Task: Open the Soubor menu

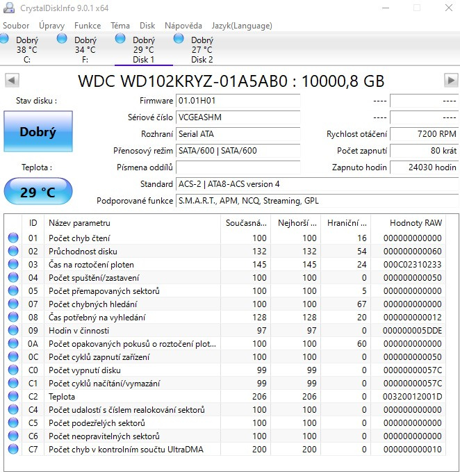Action: [x=16, y=26]
